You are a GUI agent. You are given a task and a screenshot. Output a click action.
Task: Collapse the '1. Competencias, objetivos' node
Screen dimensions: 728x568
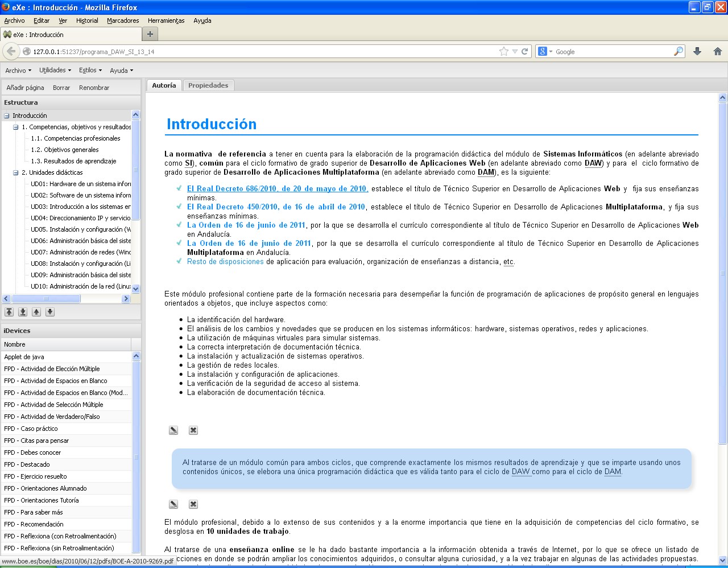pos(16,127)
